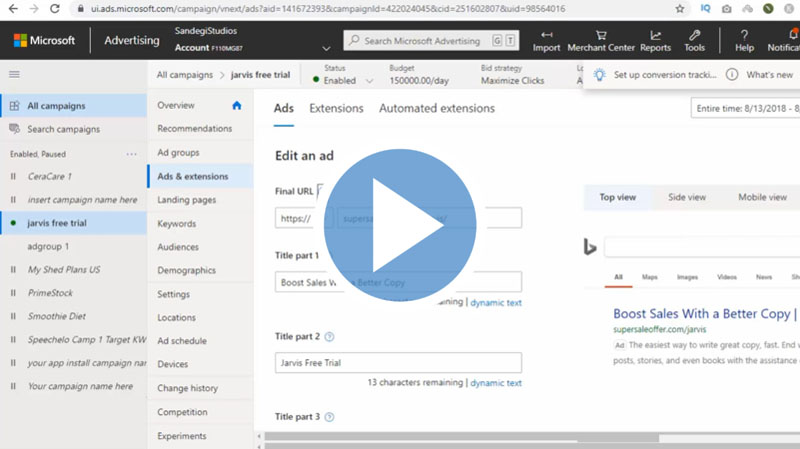
Task: Click the lightbulb conversion tracking icon
Action: (599, 75)
